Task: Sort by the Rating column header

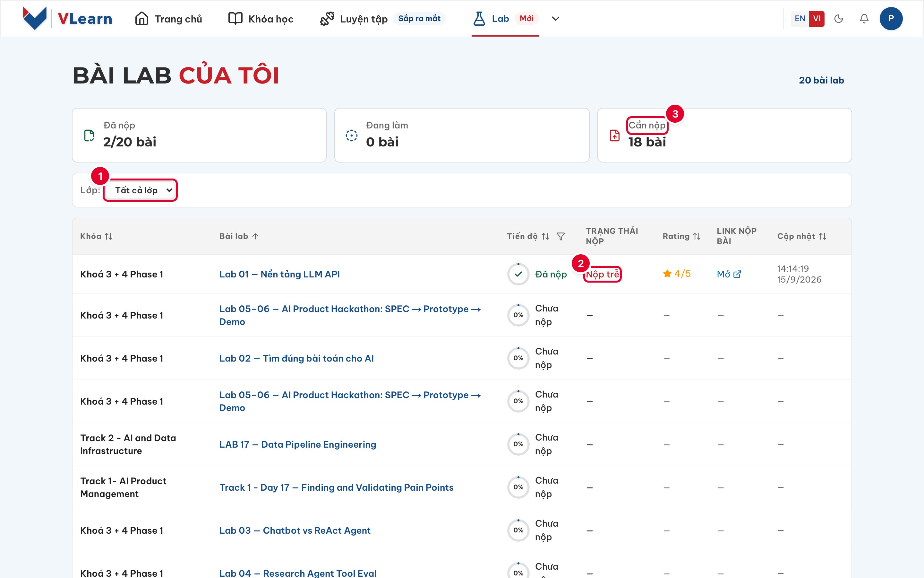Action: click(x=681, y=236)
